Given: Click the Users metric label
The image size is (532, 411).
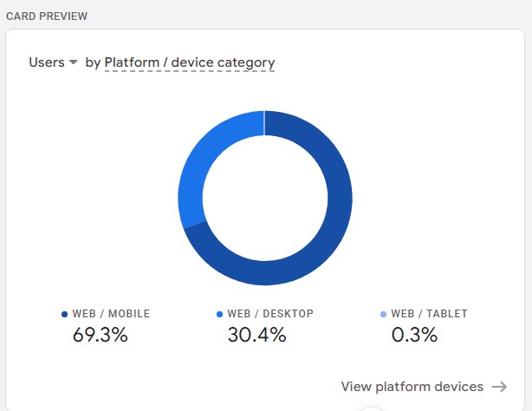Looking at the screenshot, I should 47,62.
